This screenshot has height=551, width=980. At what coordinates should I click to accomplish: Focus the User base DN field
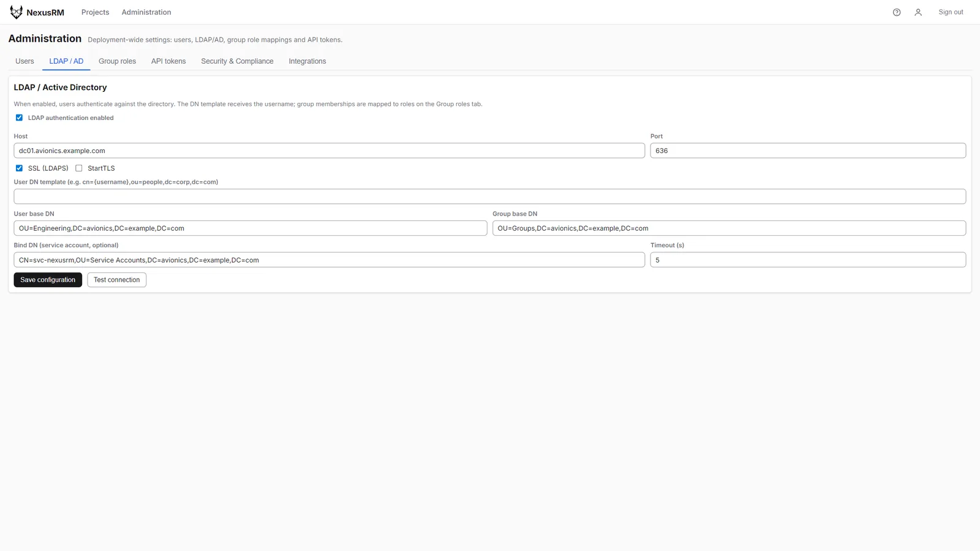click(250, 228)
